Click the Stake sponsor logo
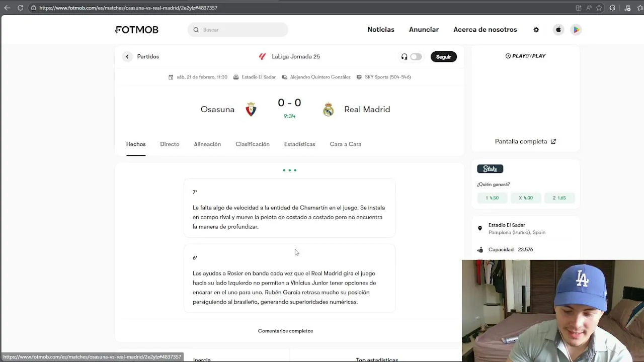 coord(490,169)
